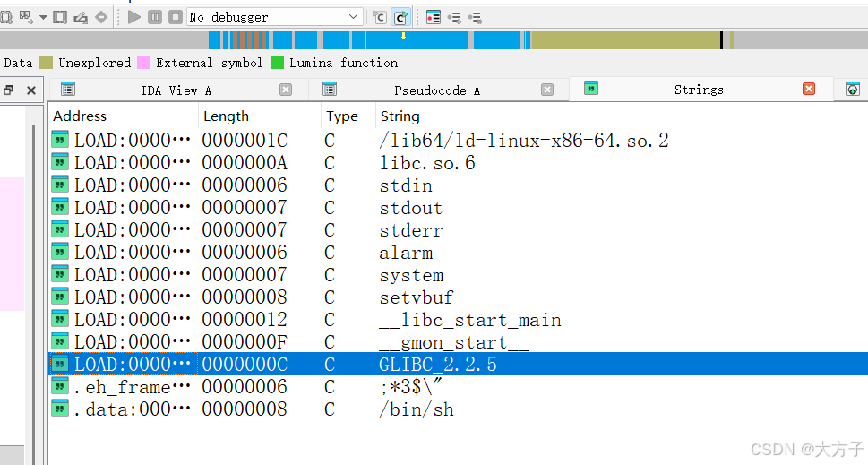This screenshot has width=868, height=465.
Task: Open the No debugger dropdown
Action: 275,17
